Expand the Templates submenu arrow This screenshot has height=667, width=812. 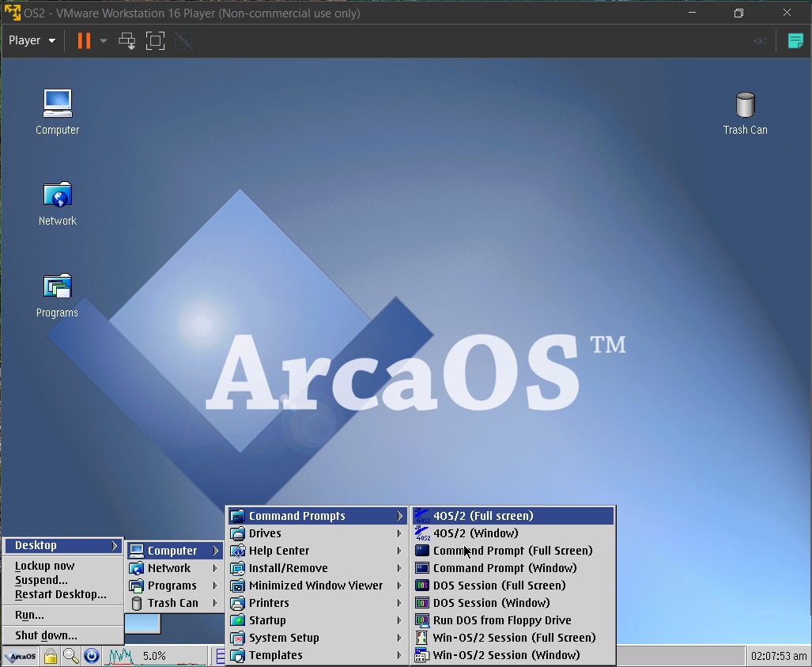pos(399,656)
